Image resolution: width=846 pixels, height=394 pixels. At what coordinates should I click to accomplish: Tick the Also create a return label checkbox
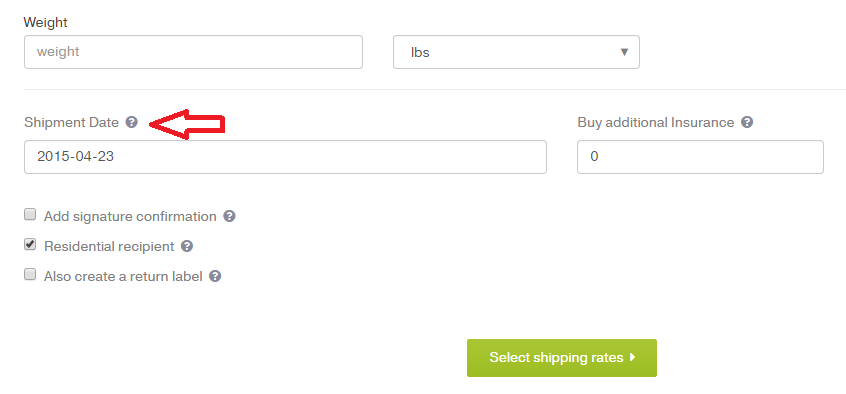[30, 275]
